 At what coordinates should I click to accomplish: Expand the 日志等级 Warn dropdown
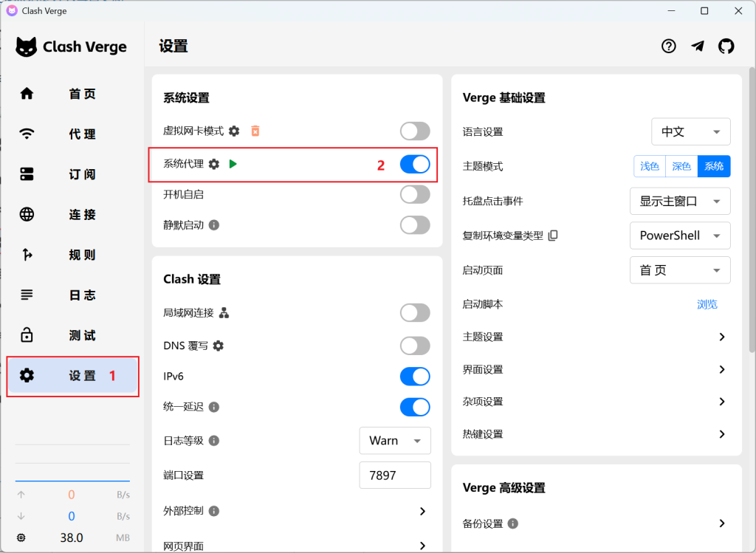(394, 441)
